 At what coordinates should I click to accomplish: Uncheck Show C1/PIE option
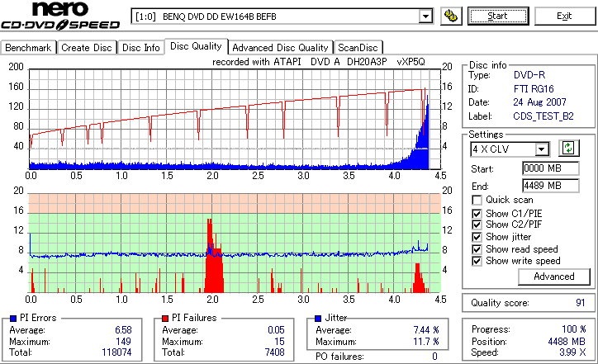click(x=477, y=214)
